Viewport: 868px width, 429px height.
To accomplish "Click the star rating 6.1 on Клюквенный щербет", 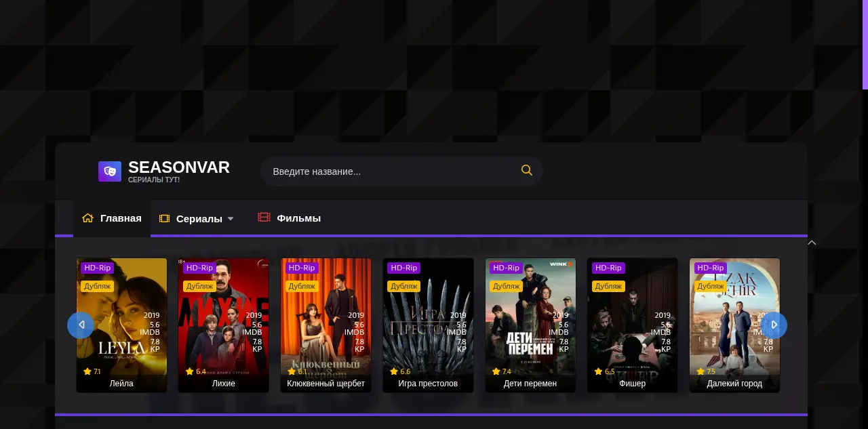I will click(298, 371).
